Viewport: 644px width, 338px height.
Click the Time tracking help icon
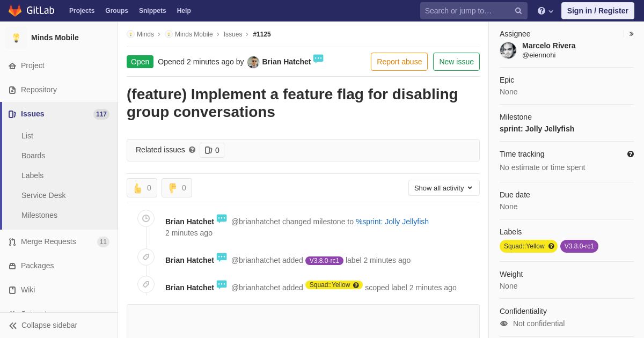point(631,154)
